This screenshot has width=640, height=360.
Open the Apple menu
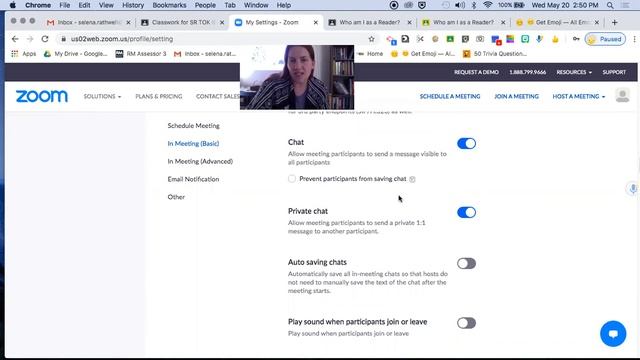(13, 5)
